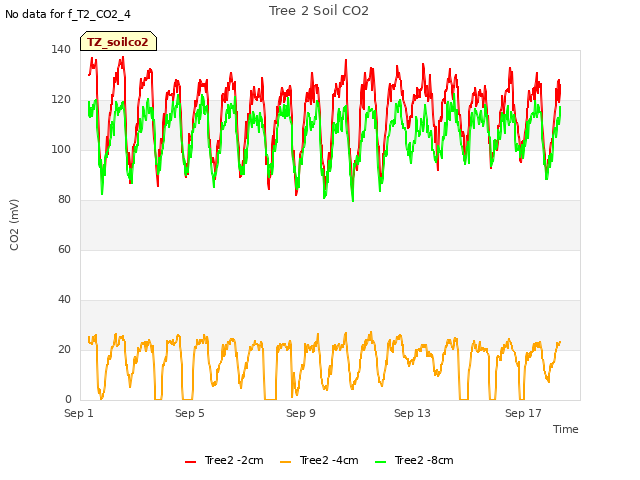This screenshot has height=480, width=640.
Task: Click the 80 y-axis tick label
Action: [64, 200]
